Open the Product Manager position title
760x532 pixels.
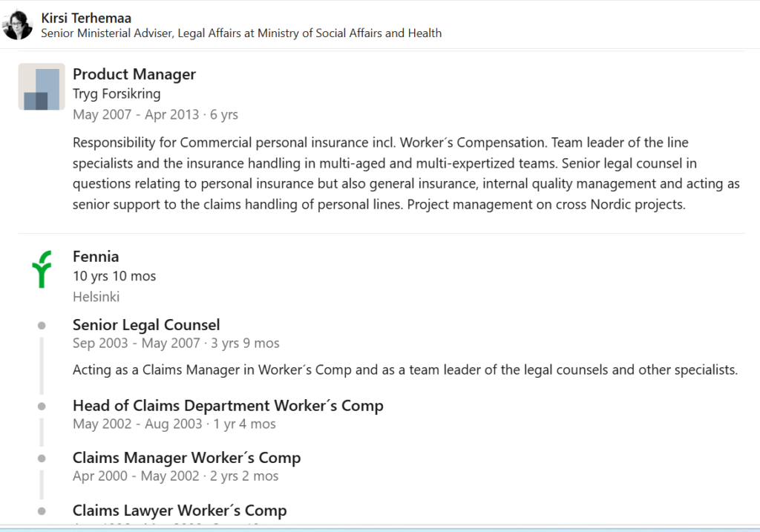click(134, 74)
